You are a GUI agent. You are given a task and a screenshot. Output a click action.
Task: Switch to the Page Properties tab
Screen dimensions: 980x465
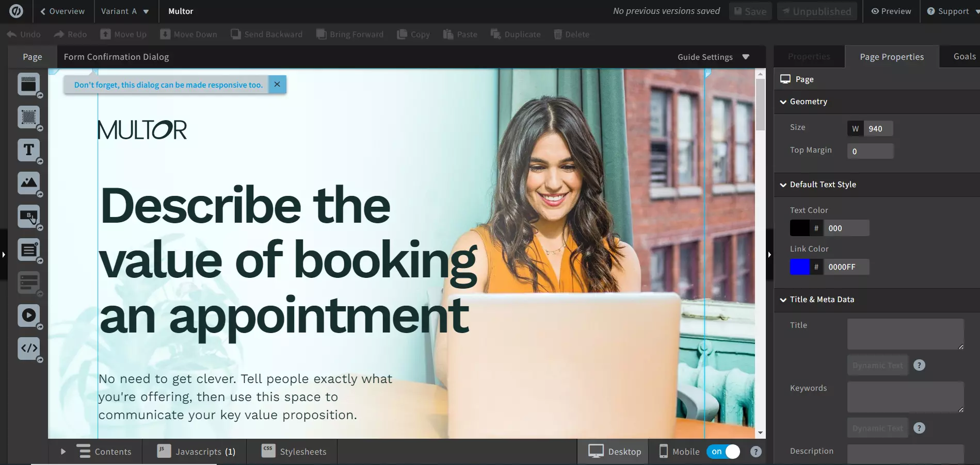(891, 57)
